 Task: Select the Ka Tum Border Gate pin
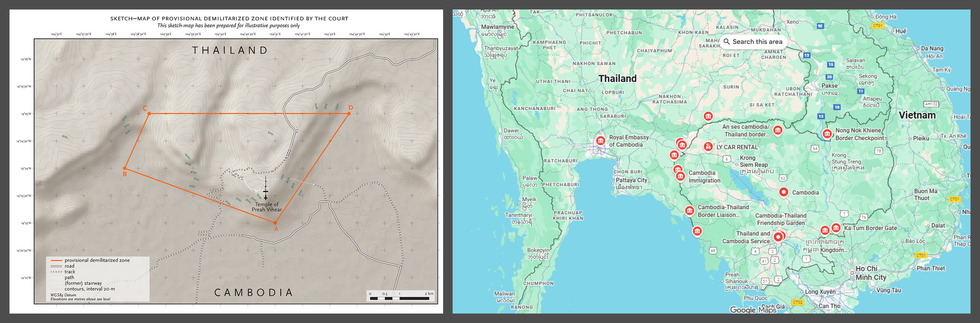[836, 228]
